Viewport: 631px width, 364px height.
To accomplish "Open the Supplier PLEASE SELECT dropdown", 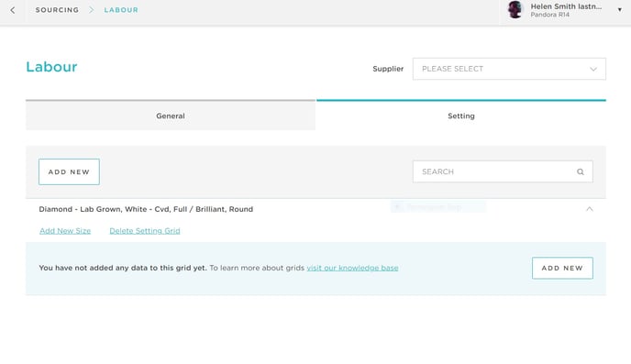I will (509, 69).
